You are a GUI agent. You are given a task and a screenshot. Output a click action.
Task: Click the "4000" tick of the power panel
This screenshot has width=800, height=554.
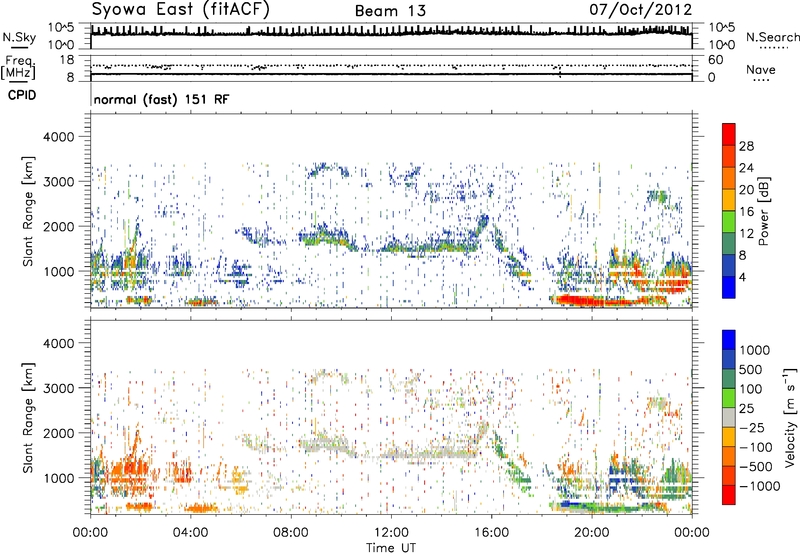click(x=58, y=137)
